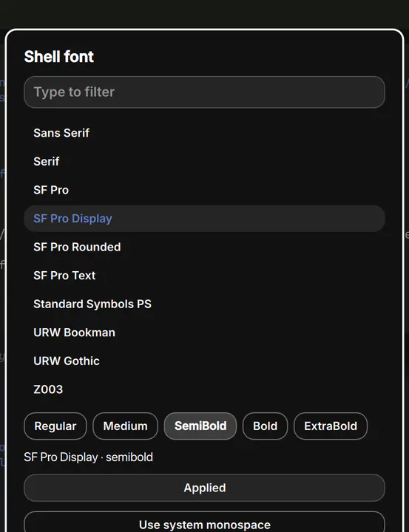Select the Sans Serif font

tap(204, 133)
